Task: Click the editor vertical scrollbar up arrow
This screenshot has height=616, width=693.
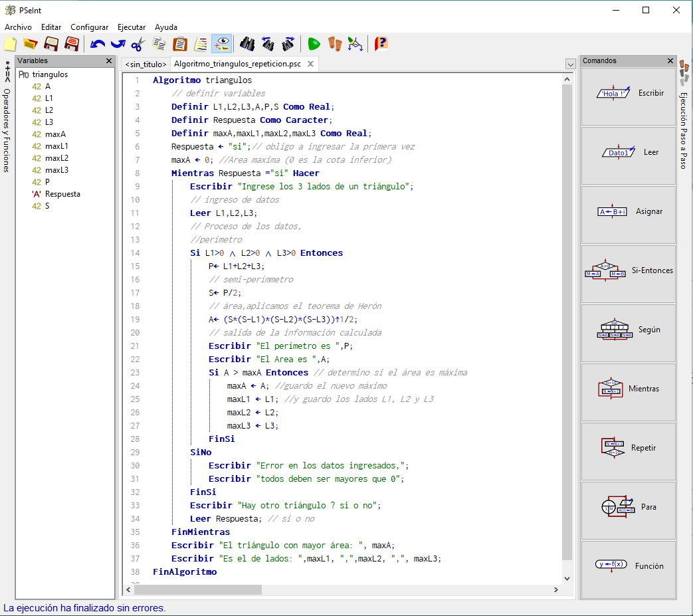Action: tap(567, 79)
